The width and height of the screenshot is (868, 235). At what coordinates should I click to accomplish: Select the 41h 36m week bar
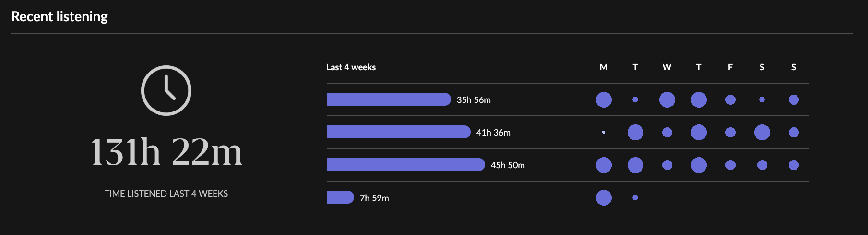click(398, 132)
